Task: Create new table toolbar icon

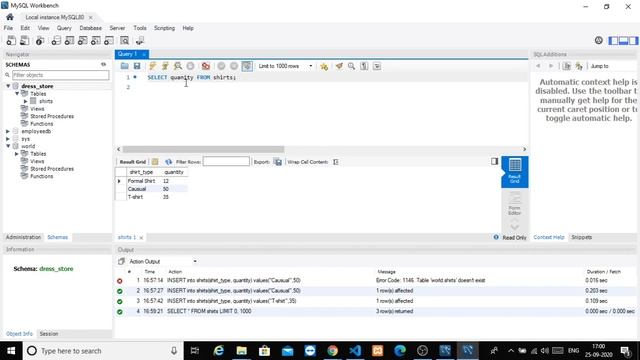Action: [69, 40]
